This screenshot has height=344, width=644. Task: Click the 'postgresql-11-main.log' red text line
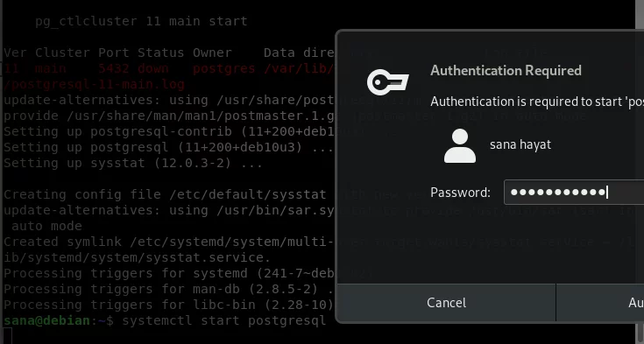click(x=94, y=84)
